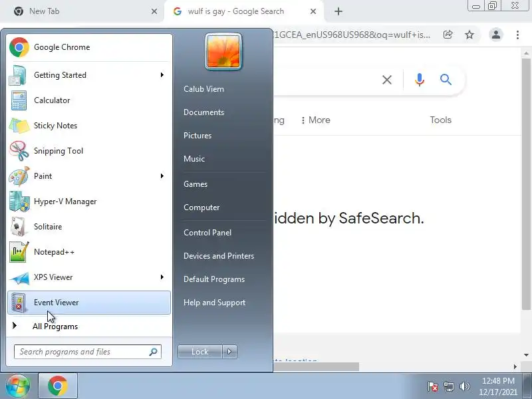
Task: Expand XPS Viewer jump list arrow
Action: 162,277
